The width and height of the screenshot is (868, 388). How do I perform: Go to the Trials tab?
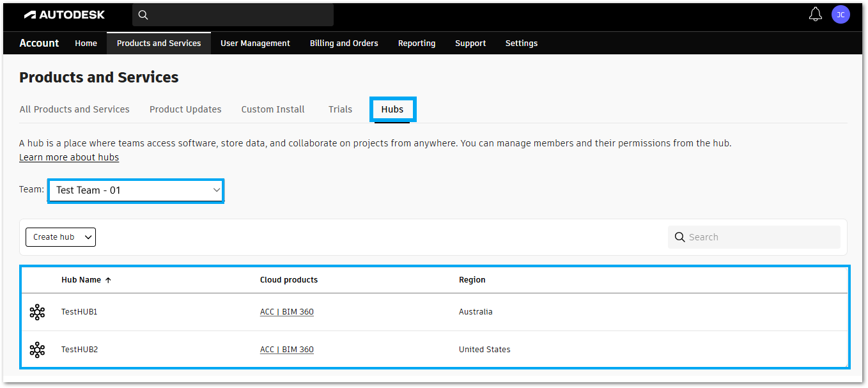point(340,109)
